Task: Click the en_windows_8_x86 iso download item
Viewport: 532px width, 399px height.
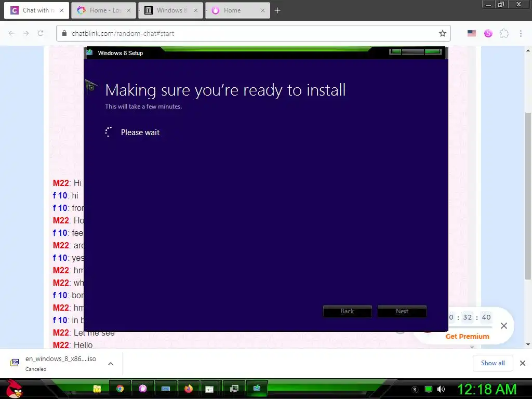Action: pos(61,363)
